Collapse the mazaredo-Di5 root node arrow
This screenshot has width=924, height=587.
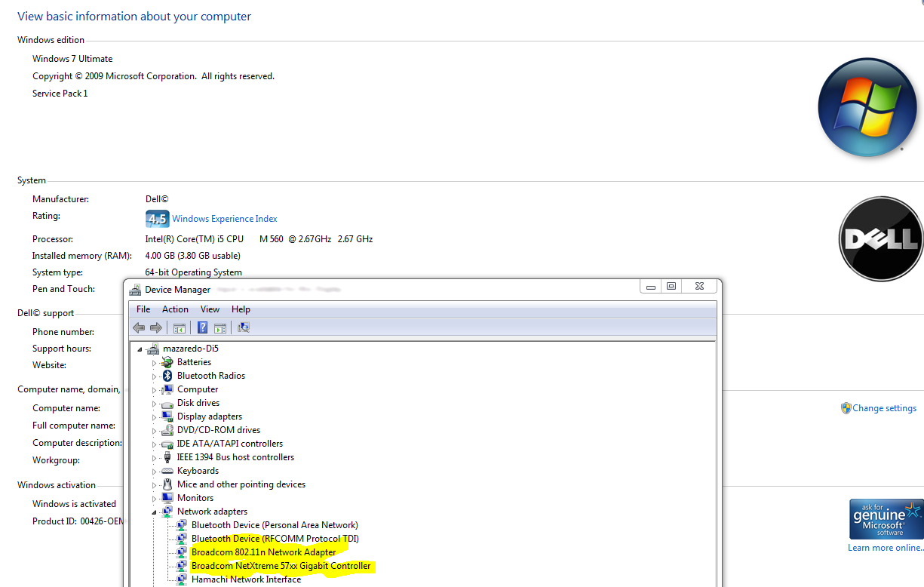click(x=140, y=349)
